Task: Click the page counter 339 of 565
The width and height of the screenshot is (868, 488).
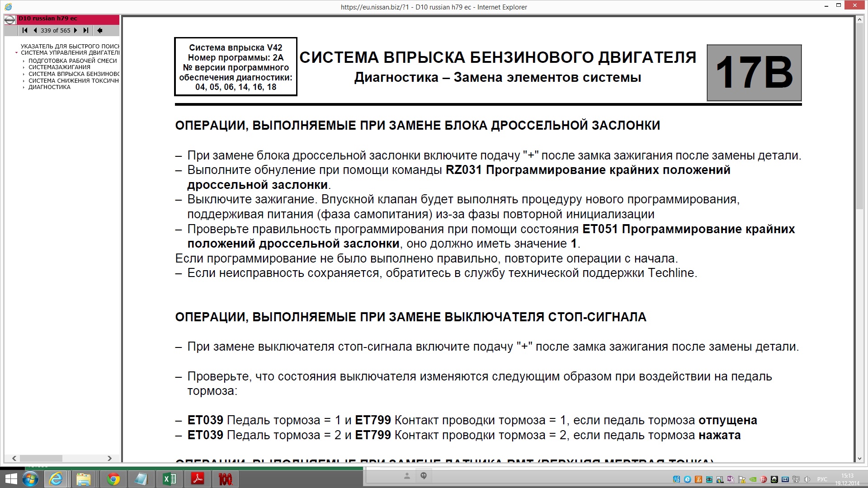Action: pyautogui.click(x=55, y=30)
